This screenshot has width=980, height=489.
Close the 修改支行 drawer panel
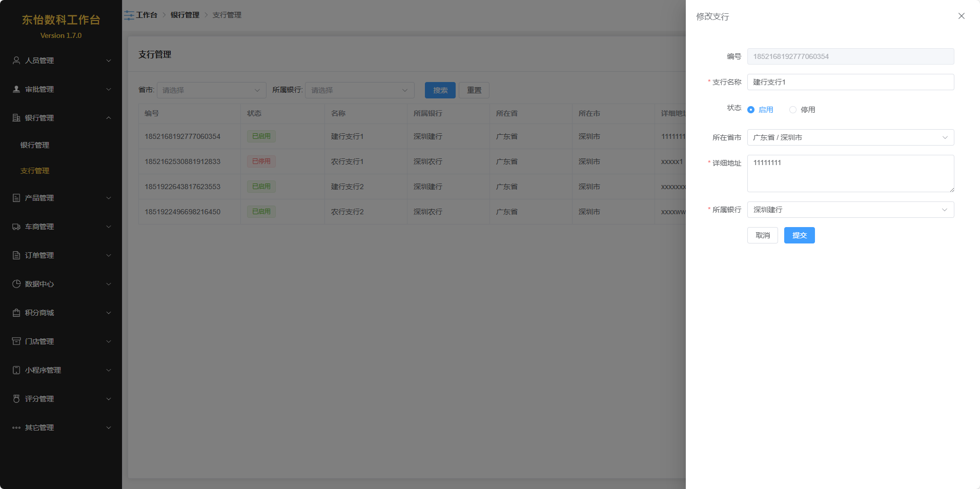[x=961, y=16]
